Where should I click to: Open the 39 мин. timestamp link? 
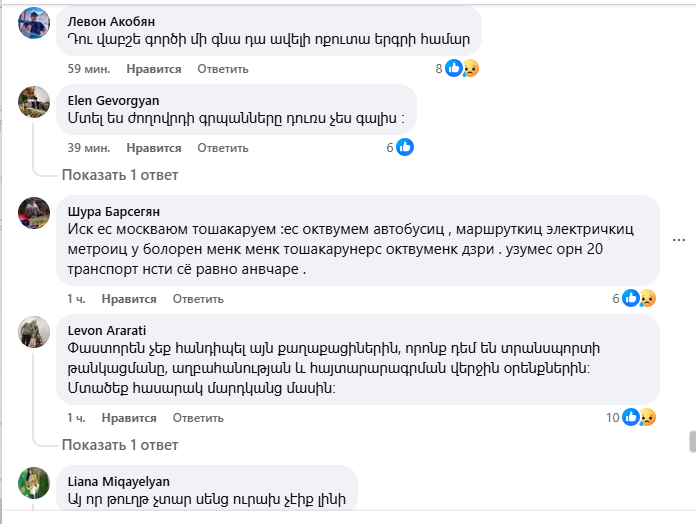tap(89, 148)
